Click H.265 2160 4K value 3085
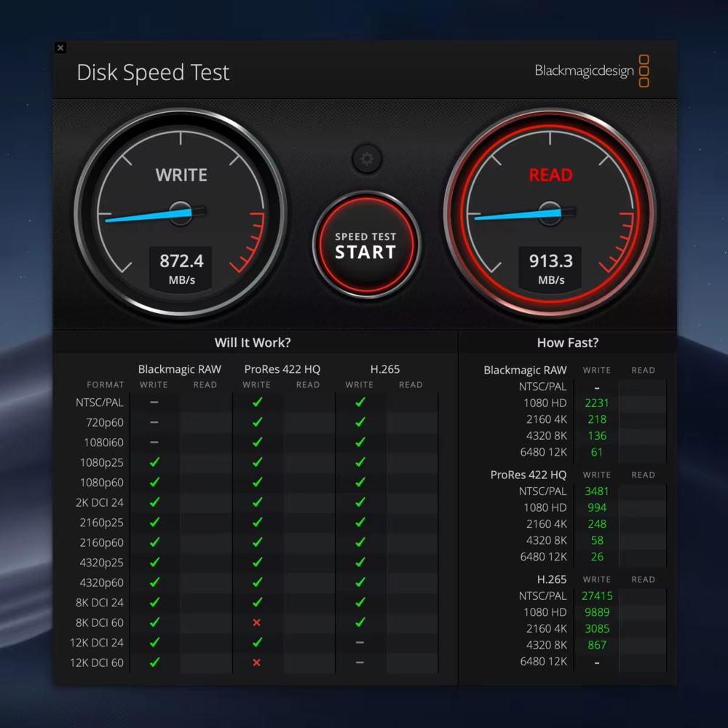 597,629
